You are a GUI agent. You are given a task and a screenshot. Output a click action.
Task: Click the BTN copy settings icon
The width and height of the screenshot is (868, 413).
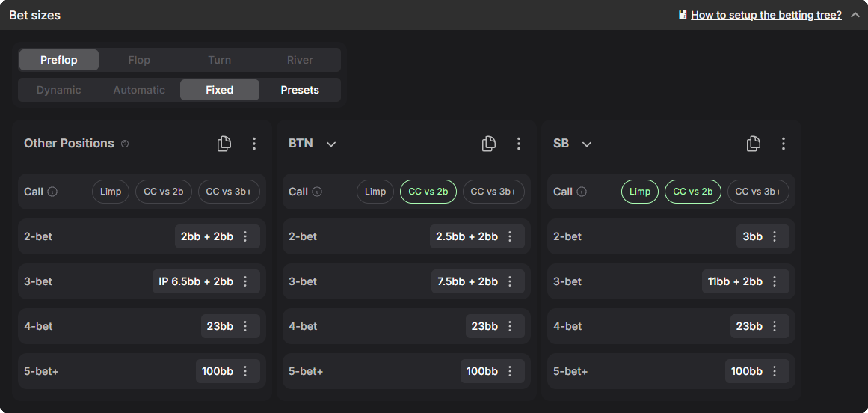(489, 144)
